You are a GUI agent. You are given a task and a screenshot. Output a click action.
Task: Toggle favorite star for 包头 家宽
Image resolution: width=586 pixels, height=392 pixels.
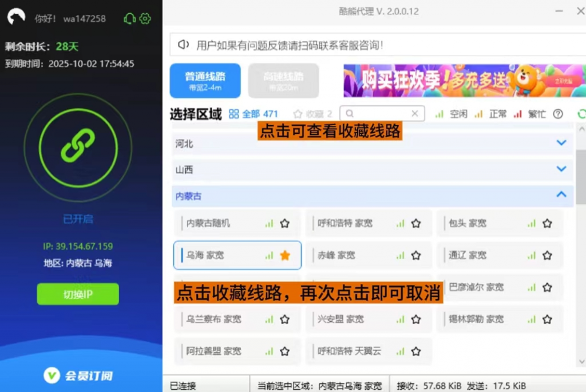coord(547,223)
